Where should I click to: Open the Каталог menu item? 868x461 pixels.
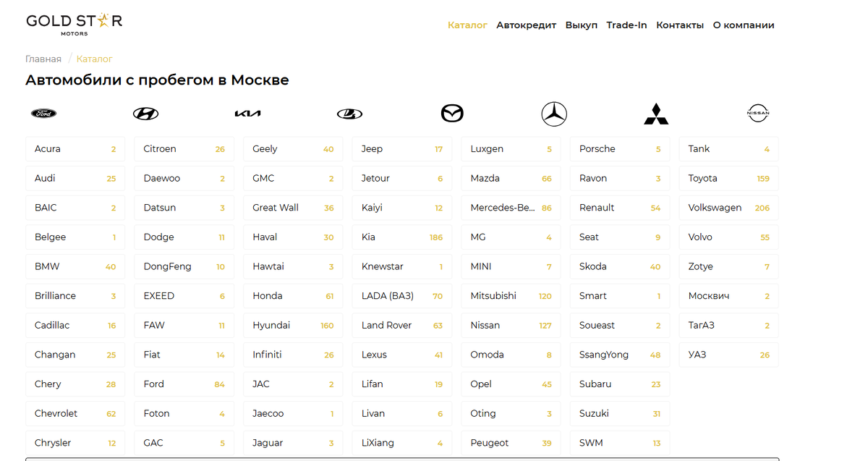(467, 25)
